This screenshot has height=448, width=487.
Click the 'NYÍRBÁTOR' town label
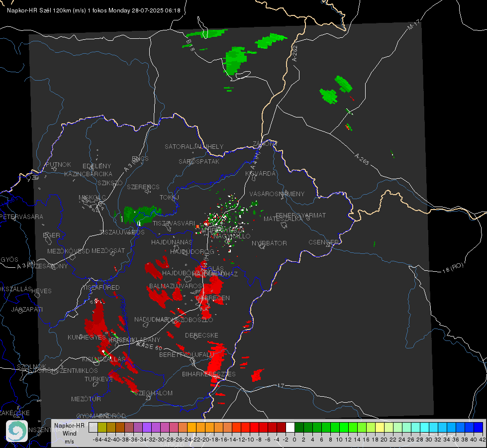pyautogui.click(x=269, y=243)
